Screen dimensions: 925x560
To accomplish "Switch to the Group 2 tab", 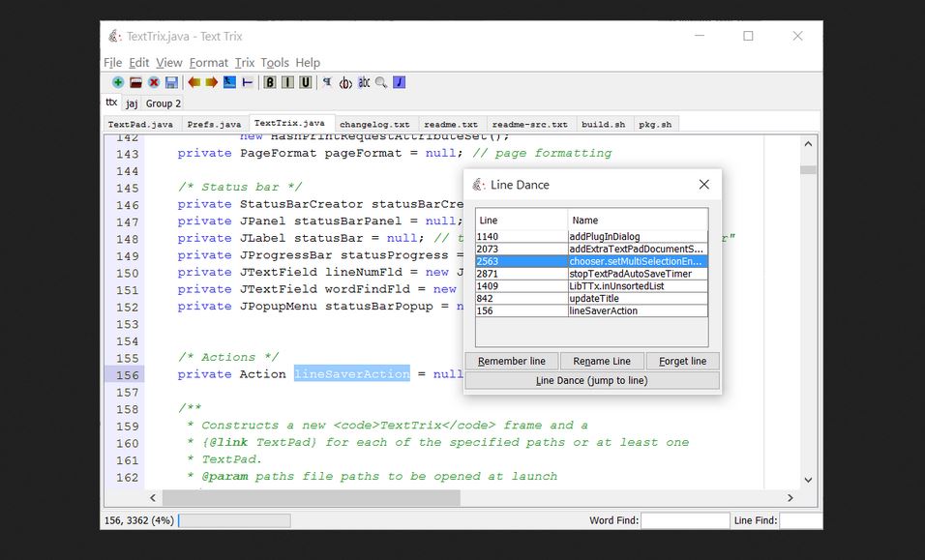I will click(x=163, y=103).
